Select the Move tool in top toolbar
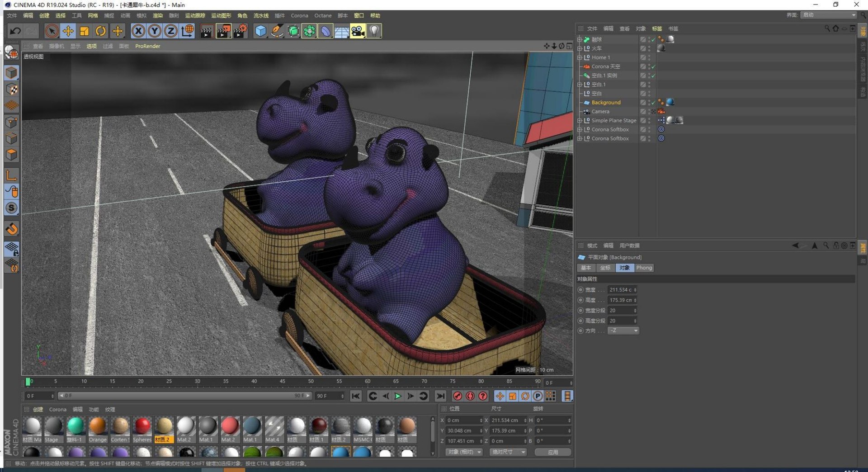Screen dimensions: 868x472 click(68, 31)
